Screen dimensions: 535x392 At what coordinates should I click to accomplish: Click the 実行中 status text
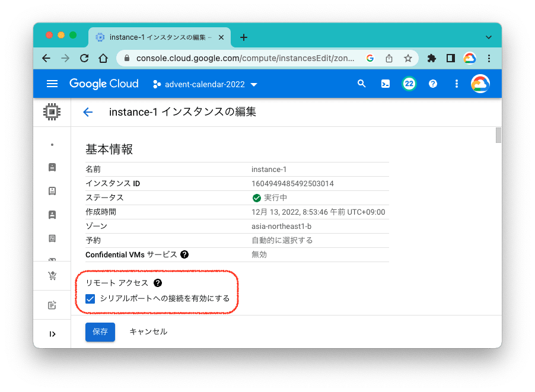275,198
